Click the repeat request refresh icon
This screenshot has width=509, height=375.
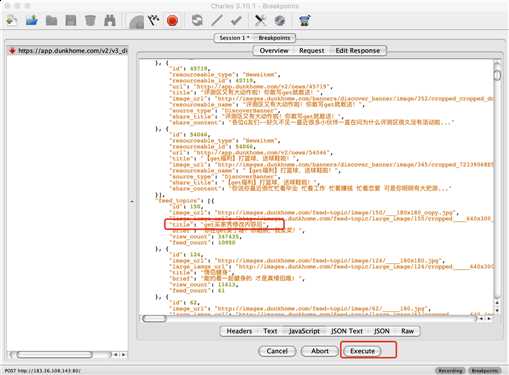click(x=197, y=20)
